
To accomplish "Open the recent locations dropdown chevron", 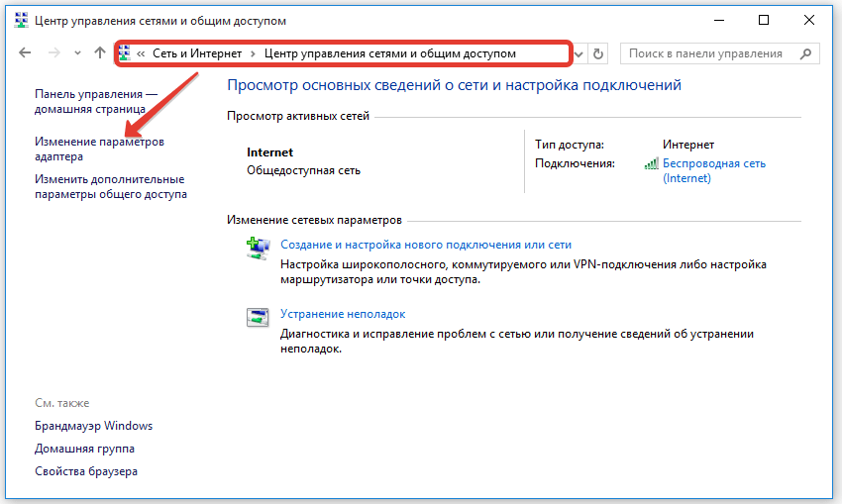I will pos(77,53).
